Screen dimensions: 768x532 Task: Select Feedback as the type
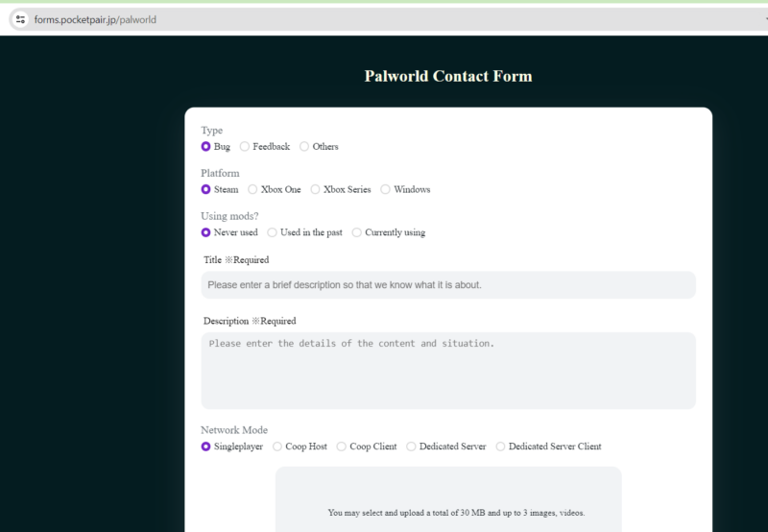point(245,147)
